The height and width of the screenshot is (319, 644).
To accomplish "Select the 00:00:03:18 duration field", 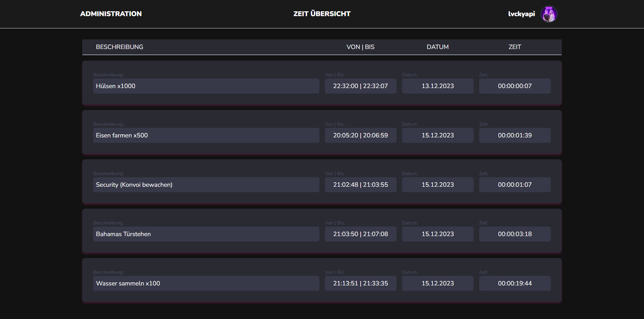I will [x=514, y=234].
